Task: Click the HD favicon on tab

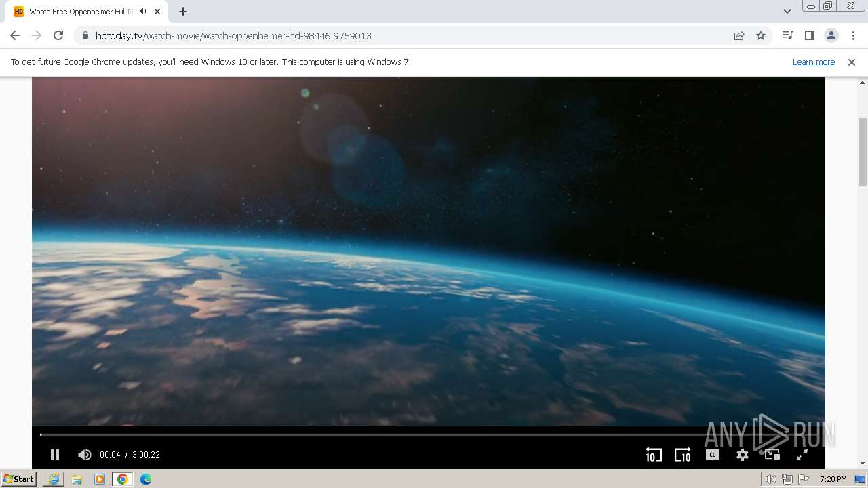Action: click(19, 12)
